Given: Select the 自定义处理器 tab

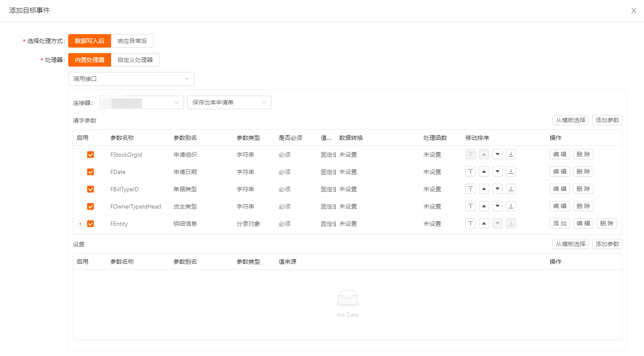Looking at the screenshot, I should point(135,60).
